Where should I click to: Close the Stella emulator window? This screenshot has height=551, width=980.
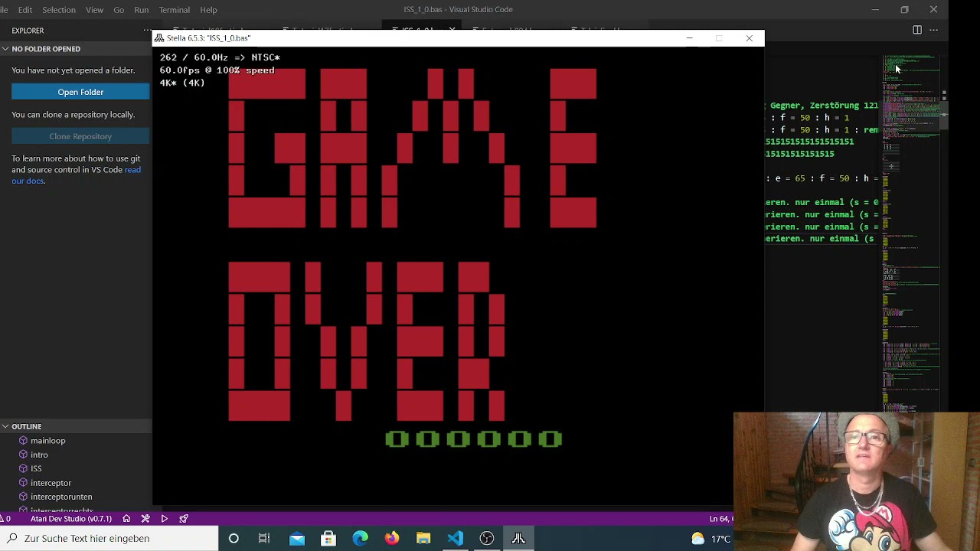[x=749, y=37]
